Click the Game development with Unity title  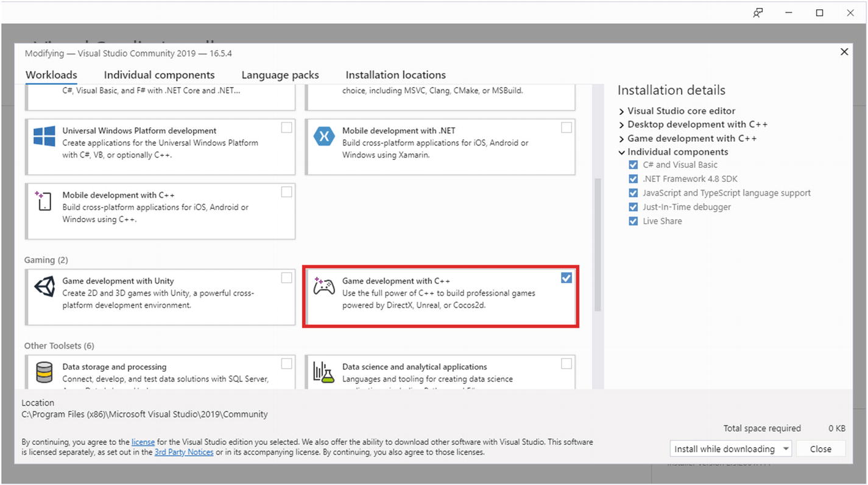point(118,281)
